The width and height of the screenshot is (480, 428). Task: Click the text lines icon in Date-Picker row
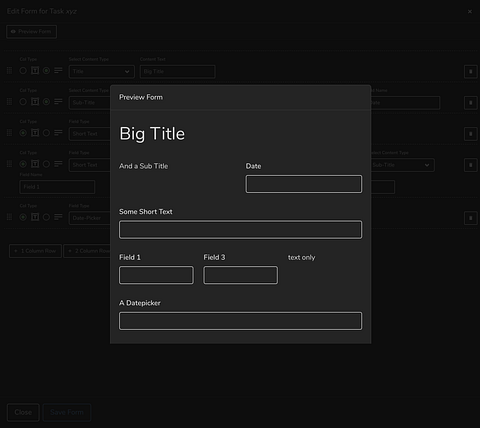click(58, 217)
